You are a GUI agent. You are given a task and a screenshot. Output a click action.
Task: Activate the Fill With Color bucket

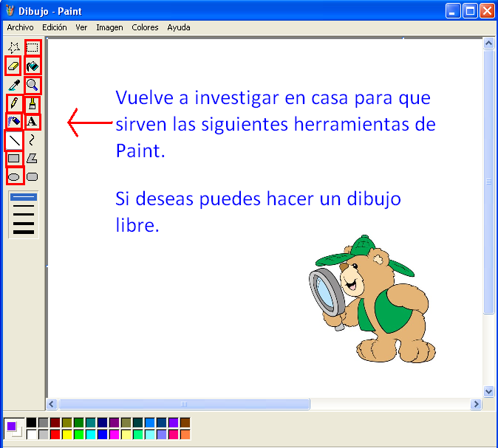point(33,66)
